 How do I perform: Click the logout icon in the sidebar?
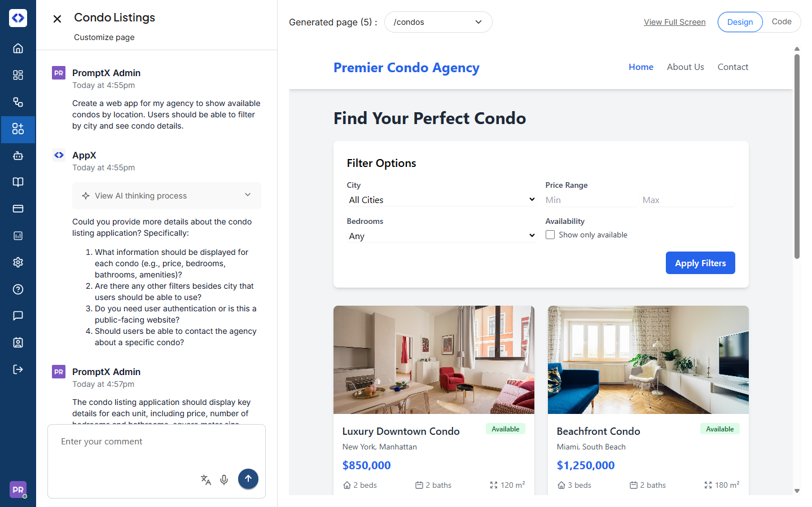18,369
